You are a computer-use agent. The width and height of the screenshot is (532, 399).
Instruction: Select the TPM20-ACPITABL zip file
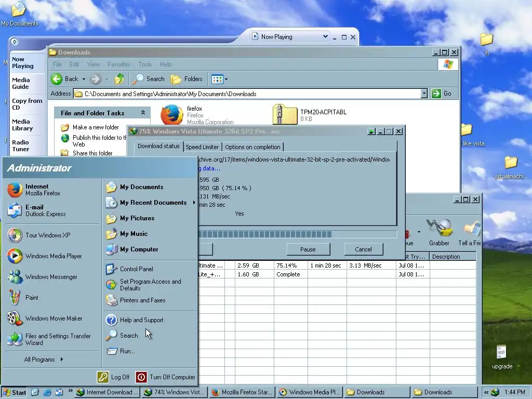coord(310,115)
